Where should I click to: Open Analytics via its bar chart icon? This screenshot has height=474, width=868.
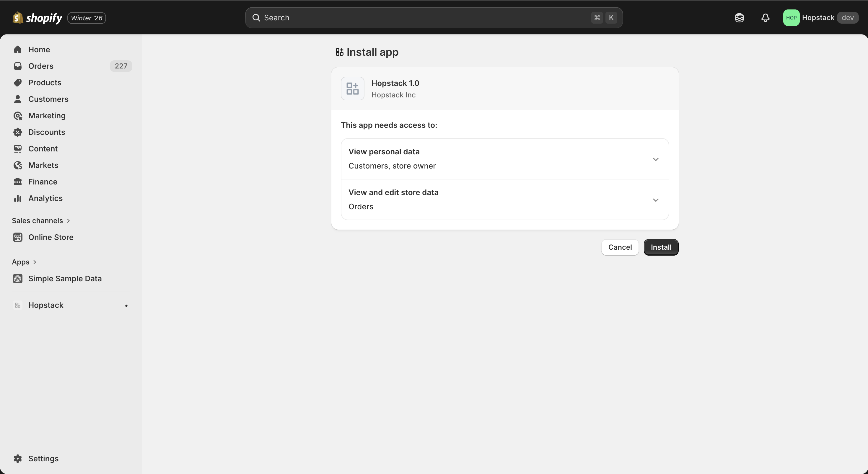click(x=18, y=198)
